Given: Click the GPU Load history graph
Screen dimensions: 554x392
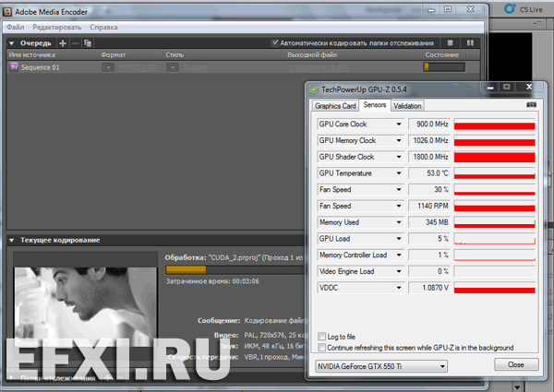Looking at the screenshot, I should [x=495, y=239].
